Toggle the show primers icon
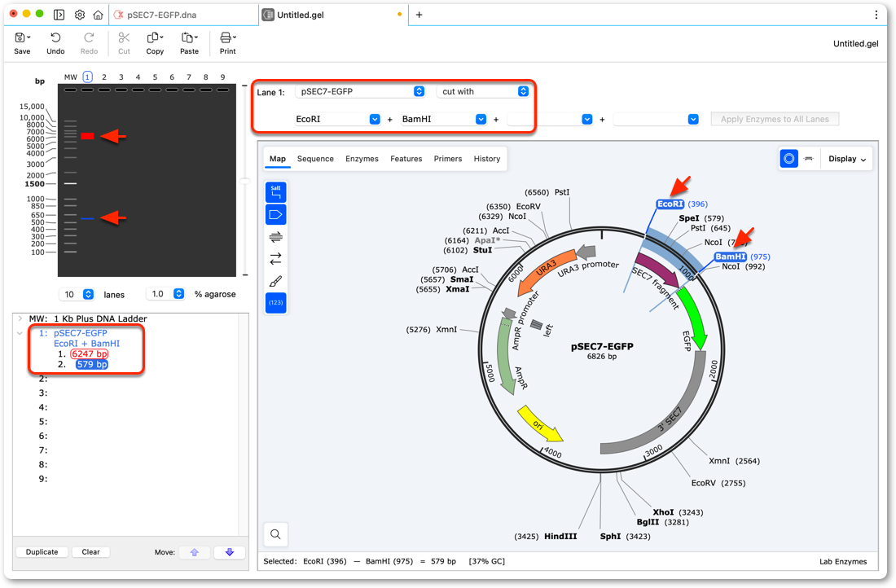Viewport: 896px width, 588px height. 276,237
